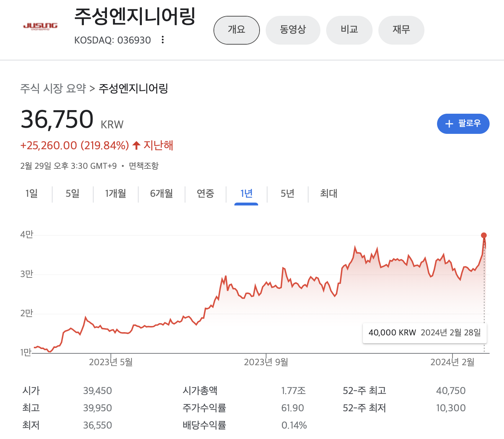This screenshot has height=439, width=504.
Task: Click the 2023년 5월 axis label
Action: pyautogui.click(x=111, y=362)
